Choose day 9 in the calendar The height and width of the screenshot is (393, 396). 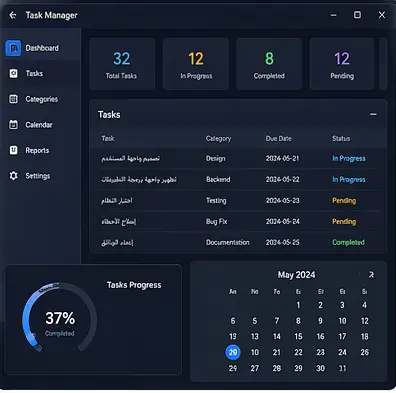320,321
